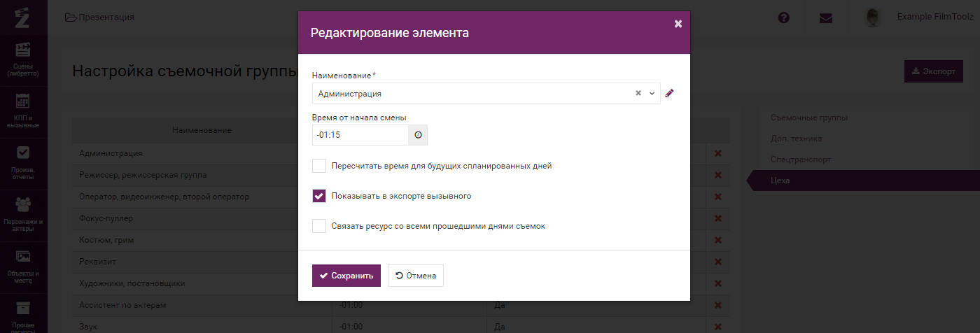
Task: Select Ассистент по актерам row text
Action: [x=122, y=305]
